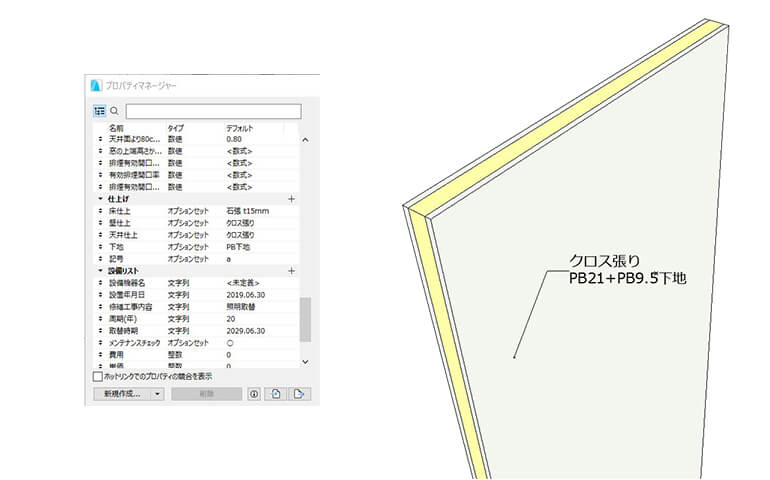Click the drag handle beside 床仕上

point(99,212)
